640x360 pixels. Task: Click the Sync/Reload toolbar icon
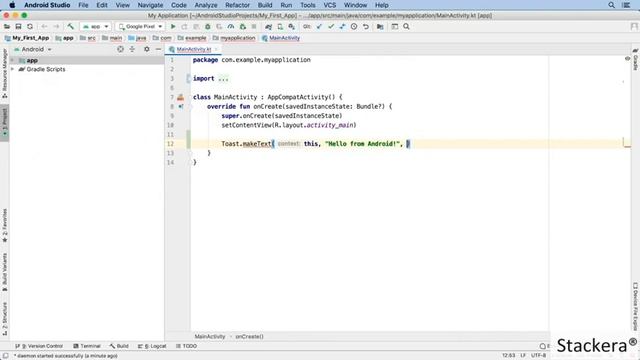click(30, 27)
